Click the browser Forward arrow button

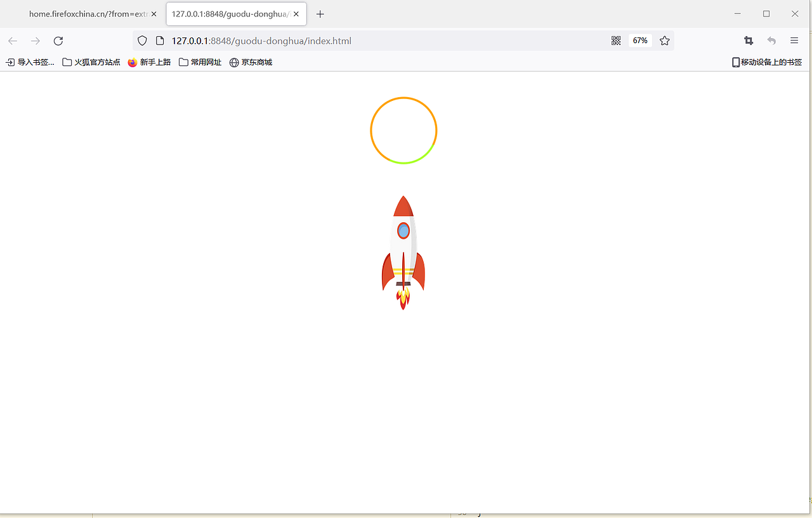[36, 41]
